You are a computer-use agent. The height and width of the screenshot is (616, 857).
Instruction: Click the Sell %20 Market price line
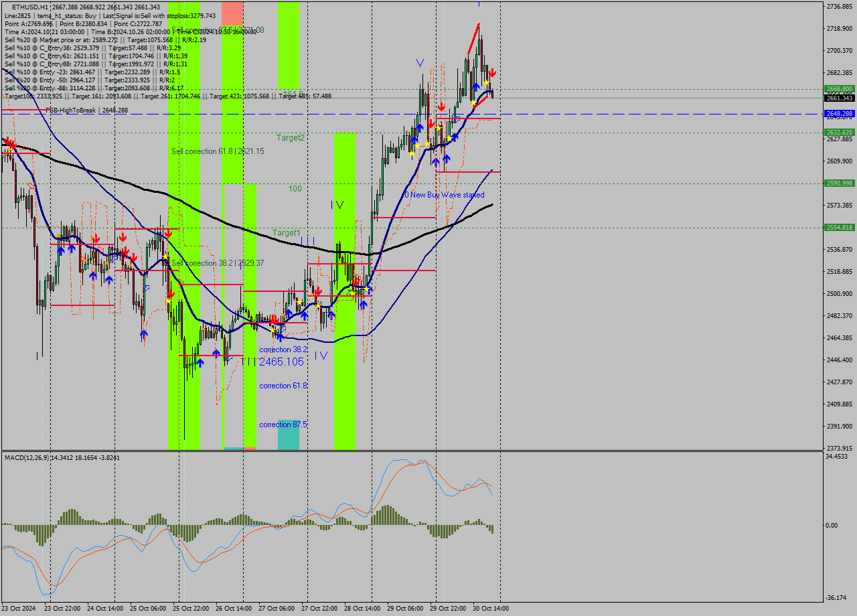pos(106,40)
